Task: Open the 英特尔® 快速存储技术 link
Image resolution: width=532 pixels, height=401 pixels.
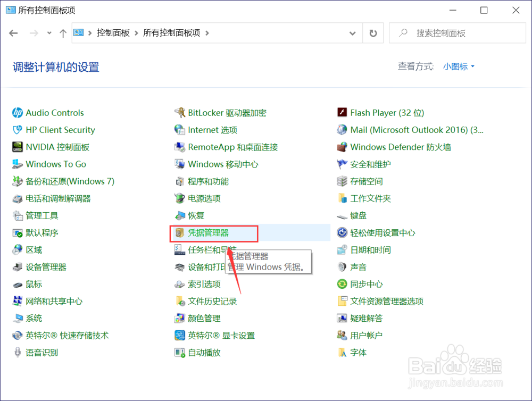Action: click(67, 336)
